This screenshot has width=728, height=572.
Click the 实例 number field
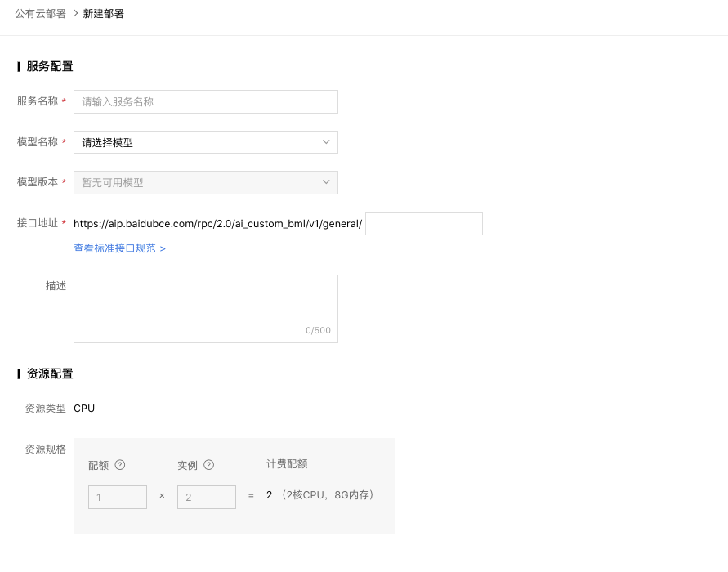[x=206, y=497]
